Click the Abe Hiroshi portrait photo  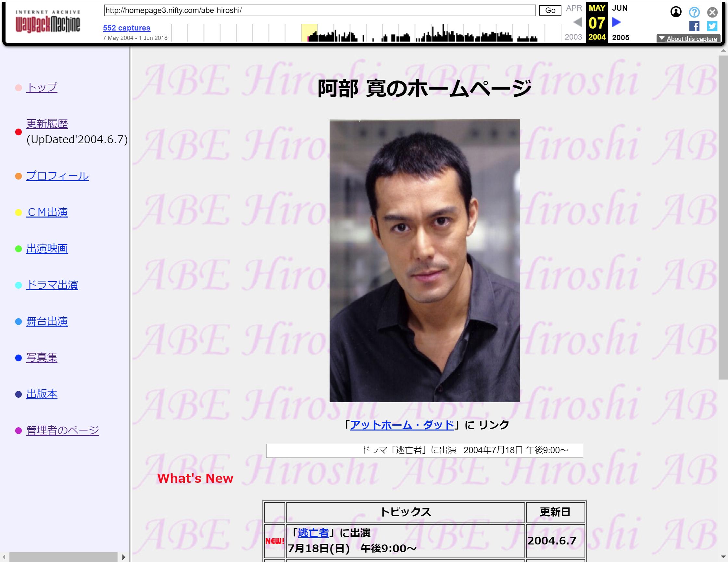[424, 260]
